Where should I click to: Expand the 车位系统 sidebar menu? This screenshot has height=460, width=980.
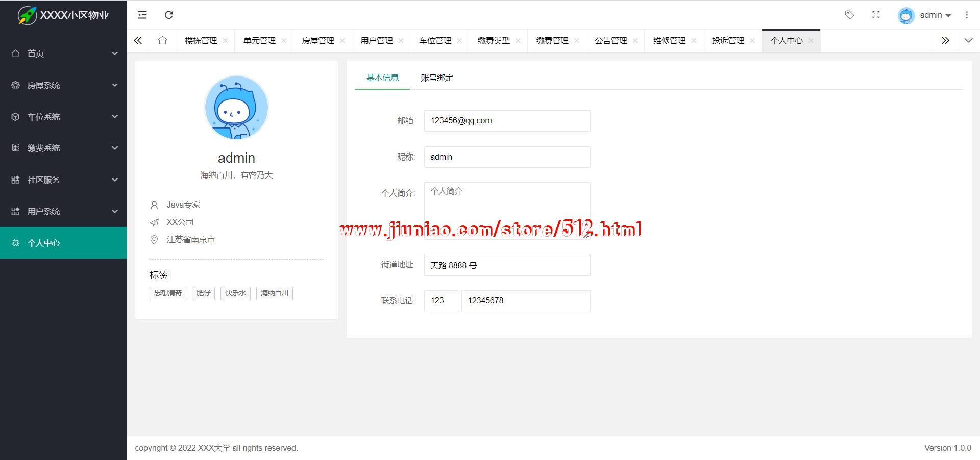(x=63, y=117)
